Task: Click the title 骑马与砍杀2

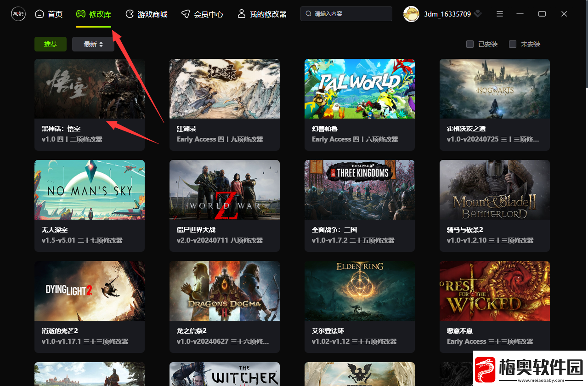Action: pyautogui.click(x=465, y=230)
